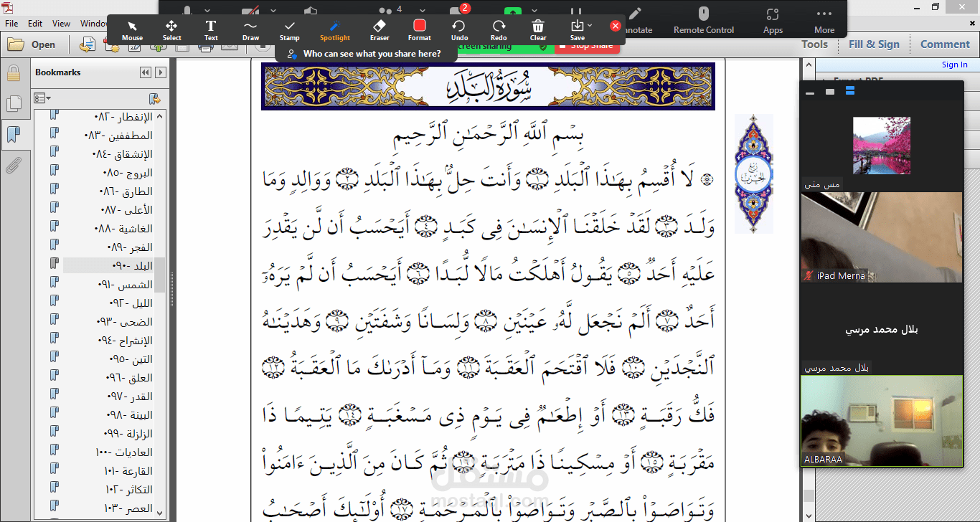
Task: Click the security lock icon in left pane
Action: 13,72
